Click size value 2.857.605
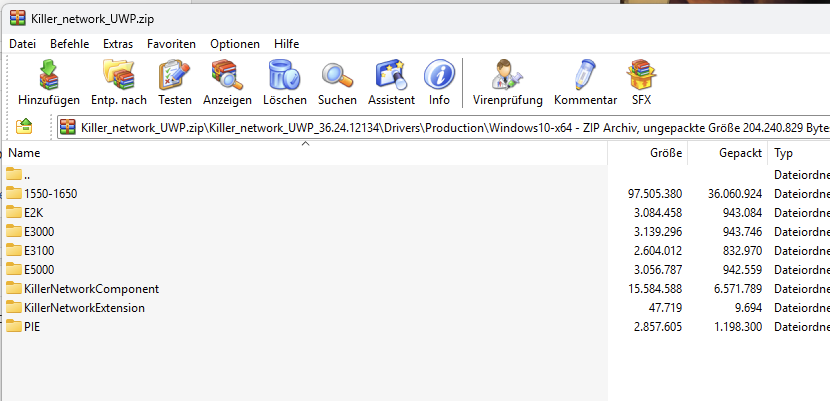 658,327
